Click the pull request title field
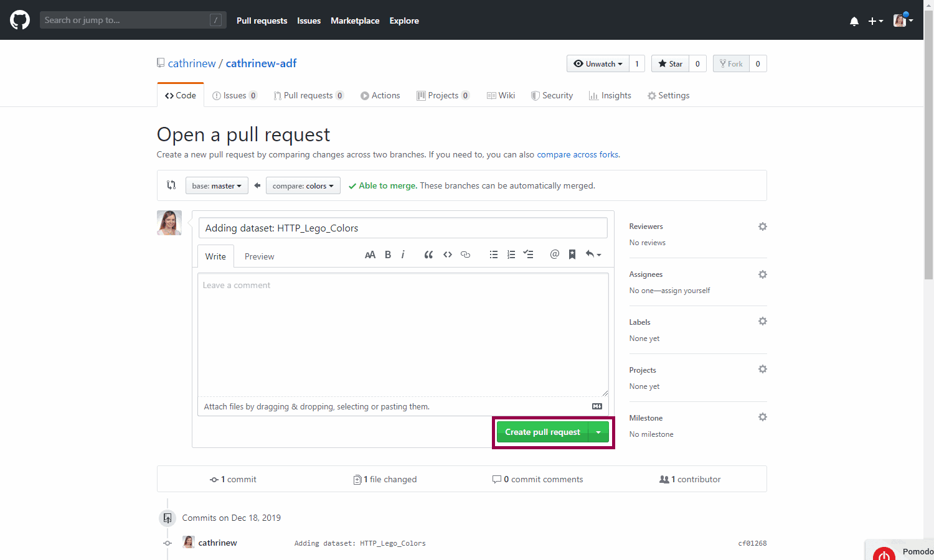The width and height of the screenshot is (934, 560). [403, 228]
